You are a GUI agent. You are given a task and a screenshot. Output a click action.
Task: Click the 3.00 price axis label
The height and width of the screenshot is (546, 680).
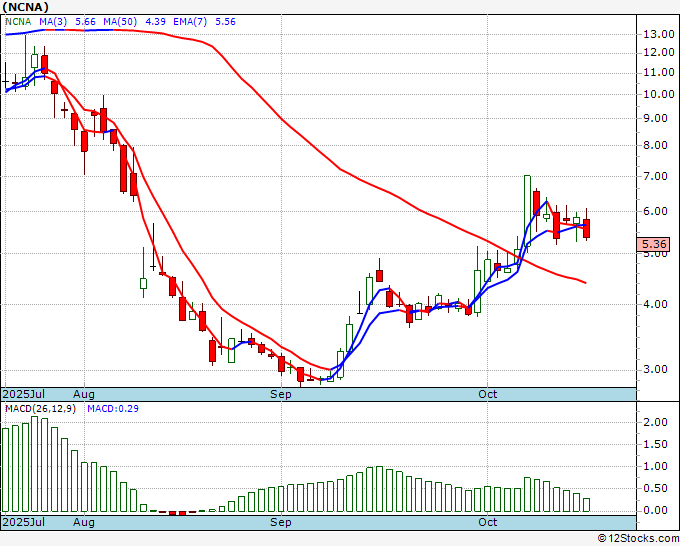[656, 369]
